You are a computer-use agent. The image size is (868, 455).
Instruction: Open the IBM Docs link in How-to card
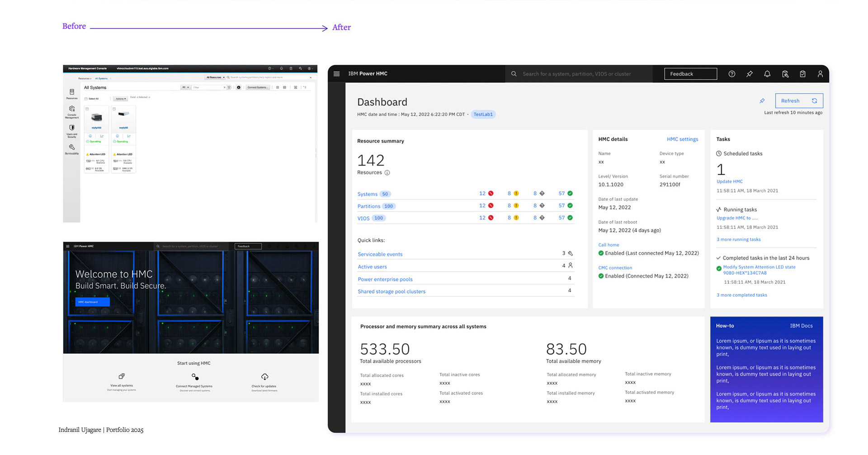click(801, 326)
